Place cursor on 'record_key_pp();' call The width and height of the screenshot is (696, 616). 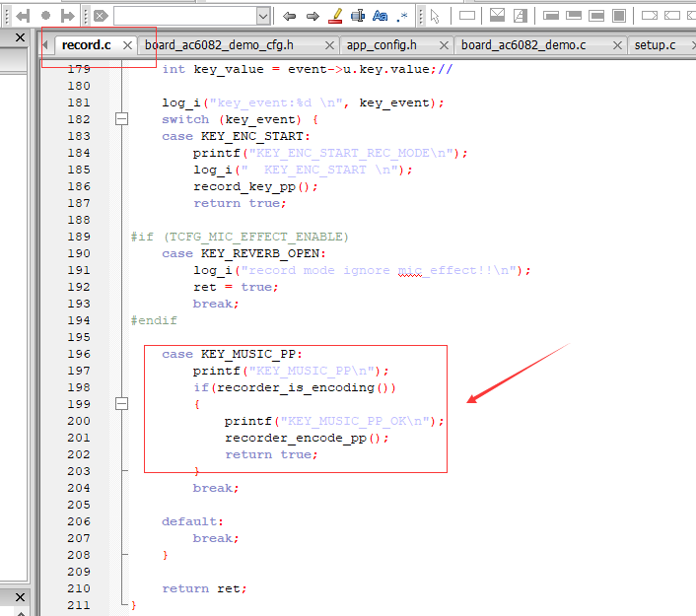[255, 187]
